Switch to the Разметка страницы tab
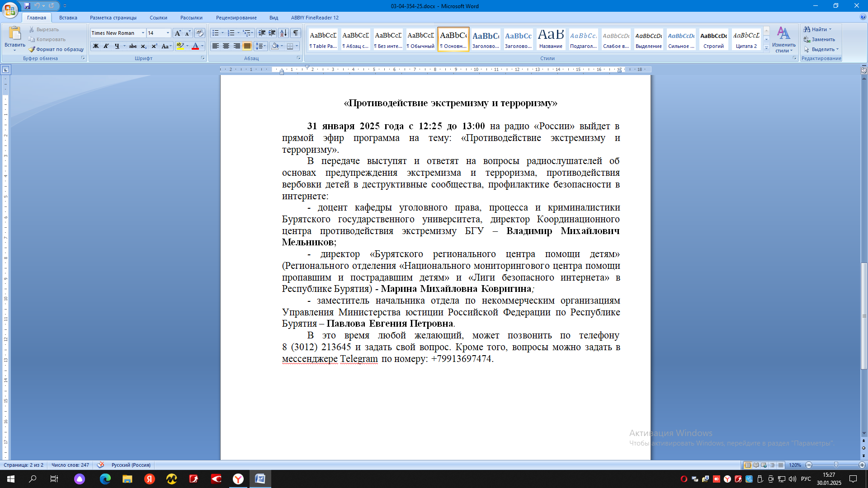This screenshot has height=488, width=868. pyautogui.click(x=113, y=18)
